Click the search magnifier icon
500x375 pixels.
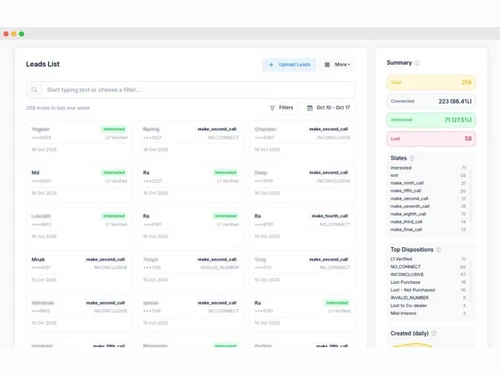click(x=34, y=90)
